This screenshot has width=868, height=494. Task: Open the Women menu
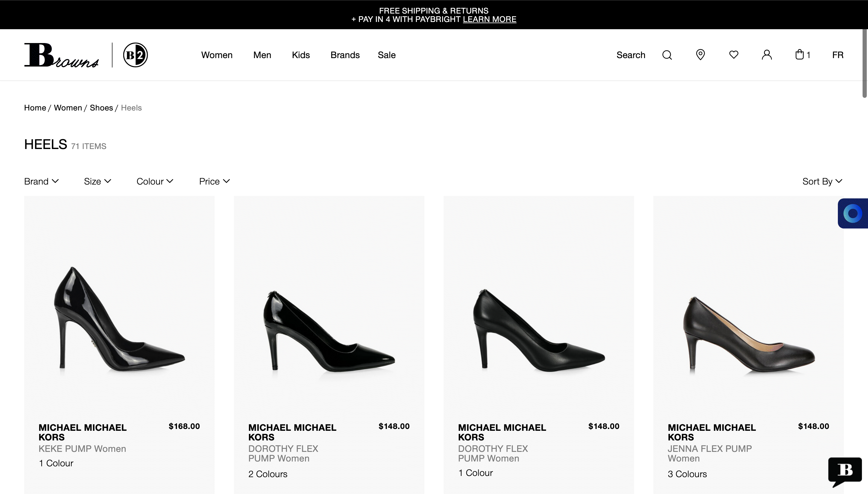[x=217, y=55]
